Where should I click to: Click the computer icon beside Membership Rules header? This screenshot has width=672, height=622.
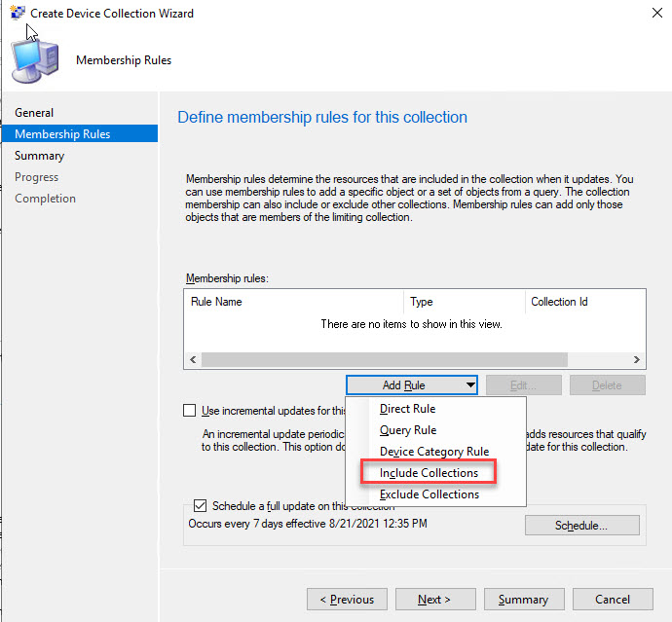(x=35, y=60)
